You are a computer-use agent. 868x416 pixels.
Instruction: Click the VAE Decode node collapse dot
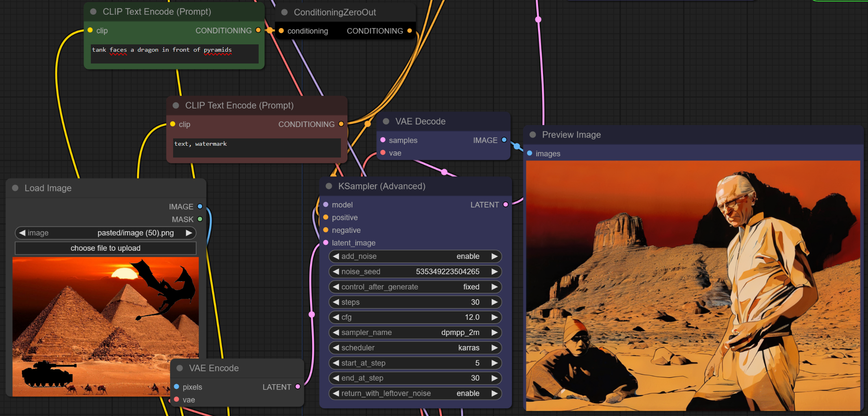[386, 121]
